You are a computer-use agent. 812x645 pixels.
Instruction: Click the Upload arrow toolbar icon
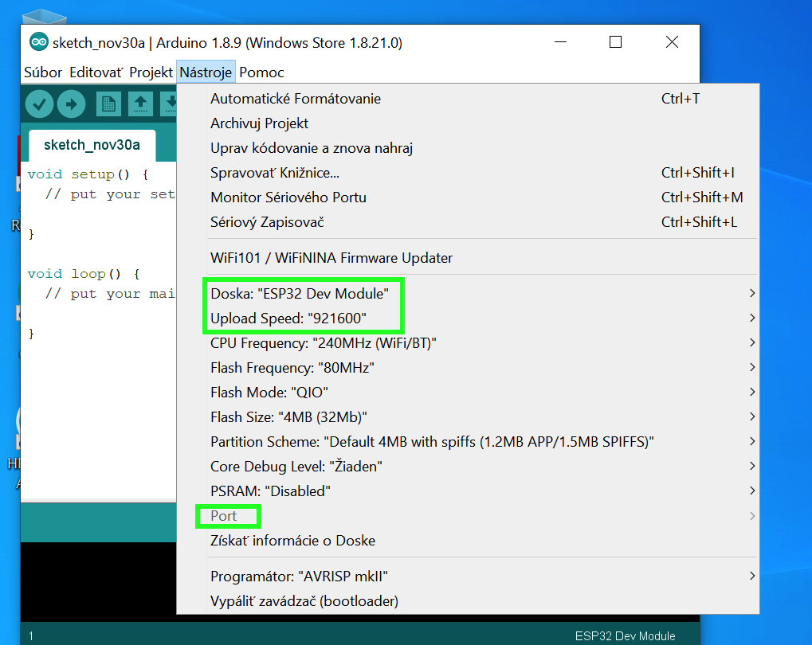point(71,104)
